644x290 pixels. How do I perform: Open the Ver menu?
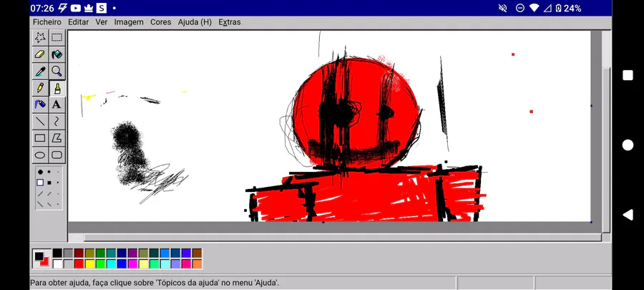102,22
